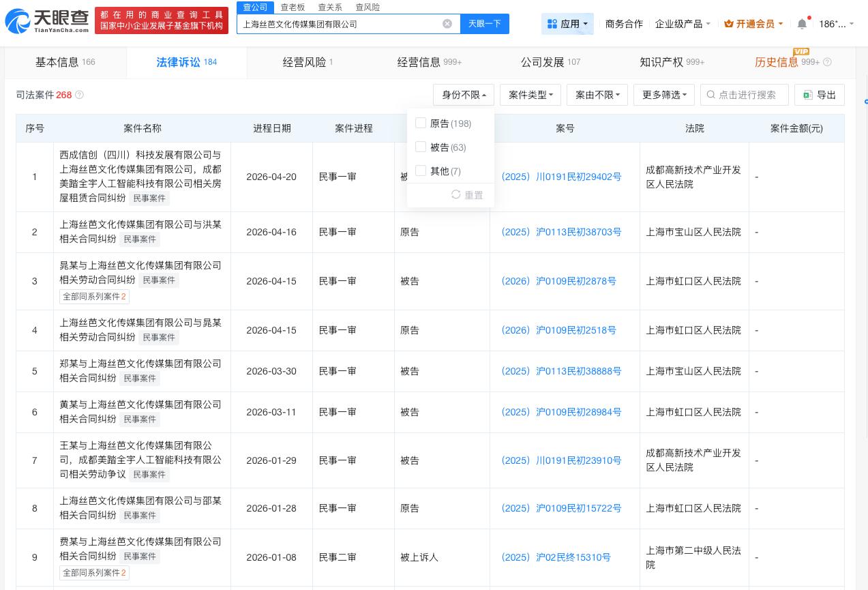Click the magnifier icon in the case search box
The height and width of the screenshot is (590, 868).
[711, 95]
